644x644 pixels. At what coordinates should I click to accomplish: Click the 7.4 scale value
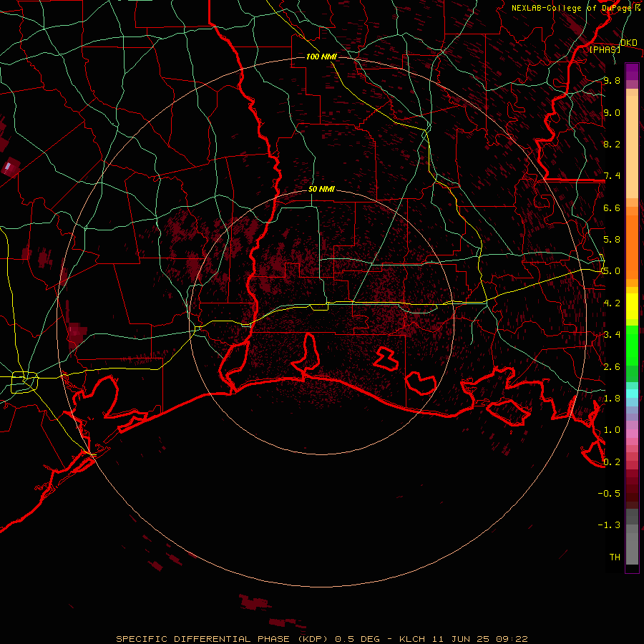pyautogui.click(x=612, y=176)
